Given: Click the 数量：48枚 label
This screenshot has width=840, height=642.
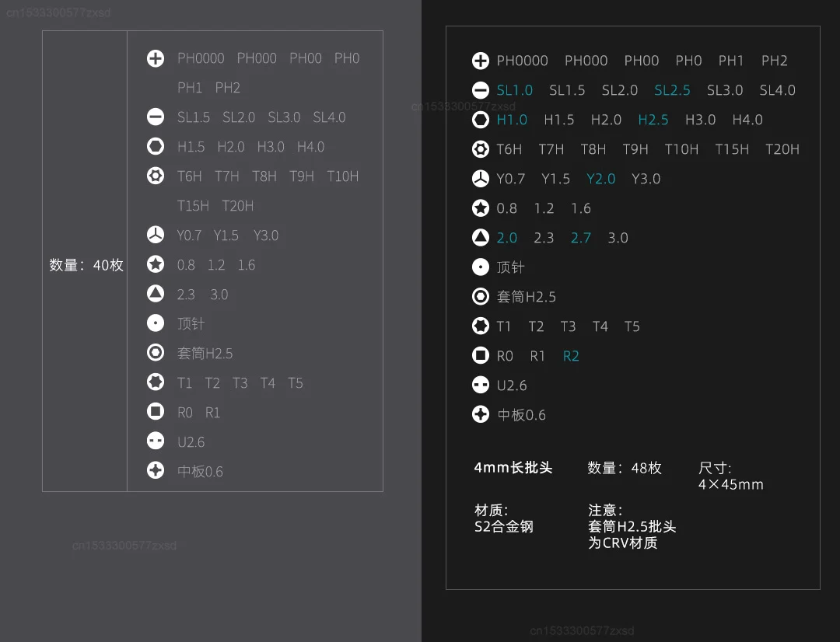Looking at the screenshot, I should click(x=625, y=468).
